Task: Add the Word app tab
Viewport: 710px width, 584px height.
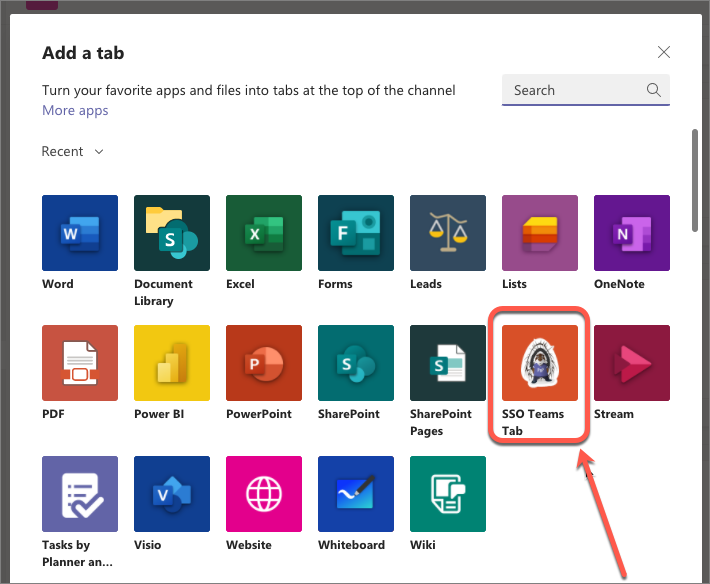Action: point(80,233)
